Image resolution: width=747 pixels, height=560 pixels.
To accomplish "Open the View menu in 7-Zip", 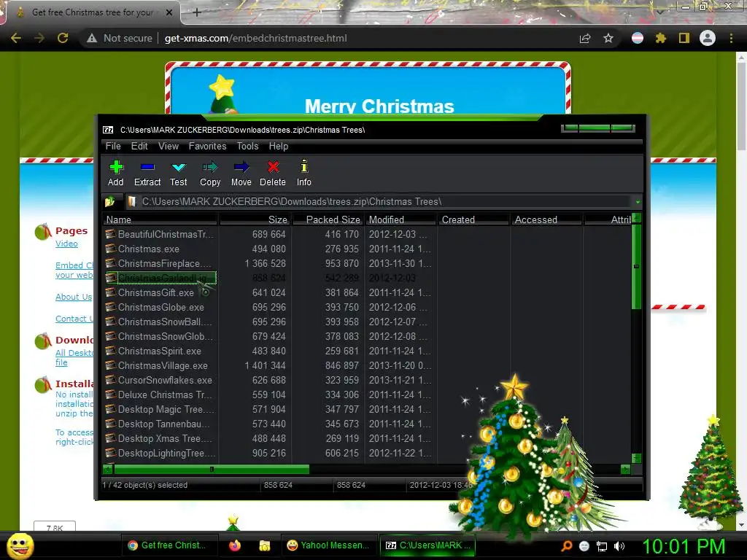I will (x=169, y=146).
